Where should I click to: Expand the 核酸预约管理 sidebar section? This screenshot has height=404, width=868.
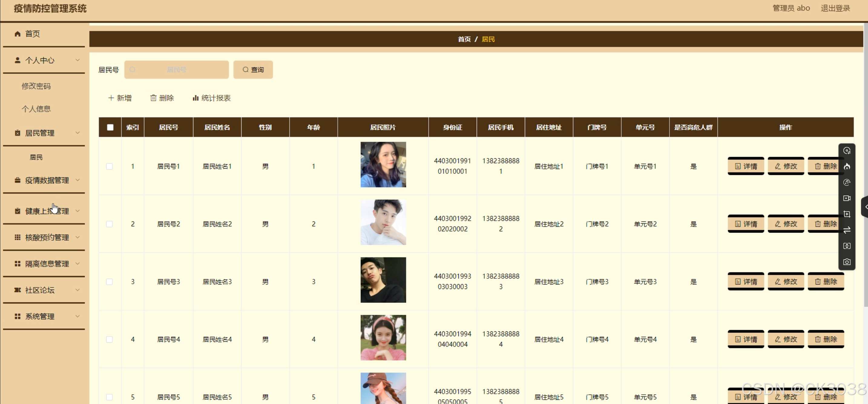coord(47,238)
